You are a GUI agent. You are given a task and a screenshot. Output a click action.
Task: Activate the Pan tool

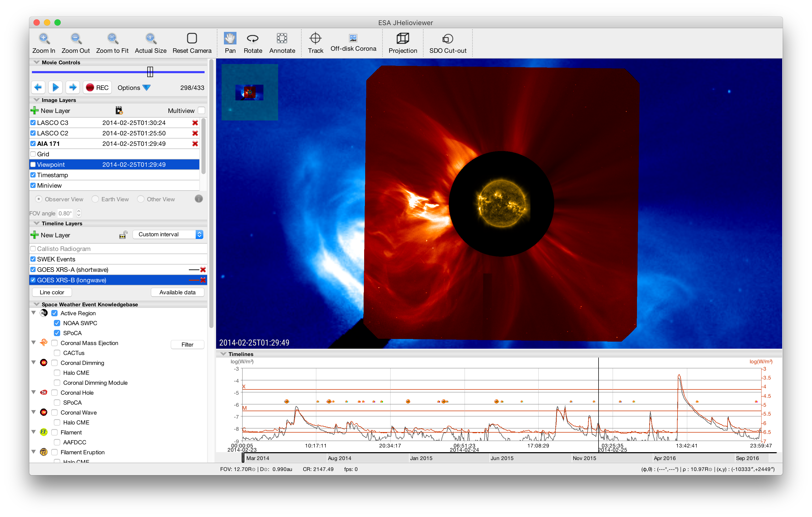[230, 43]
